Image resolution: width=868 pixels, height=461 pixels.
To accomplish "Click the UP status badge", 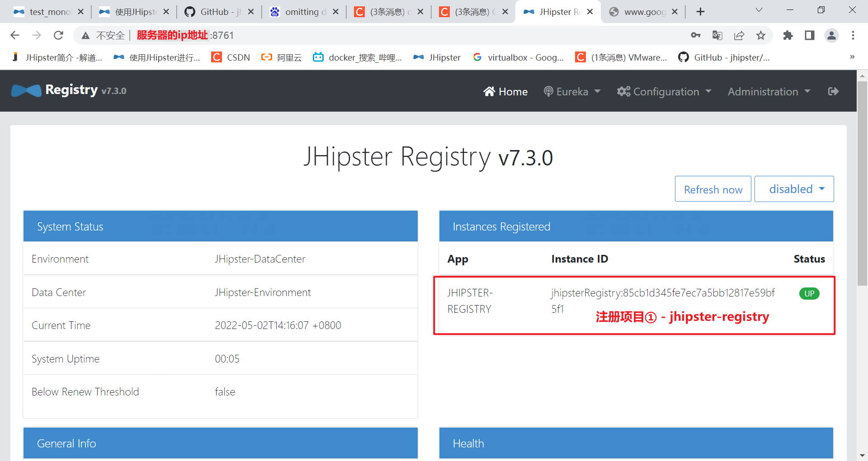I will pos(809,294).
